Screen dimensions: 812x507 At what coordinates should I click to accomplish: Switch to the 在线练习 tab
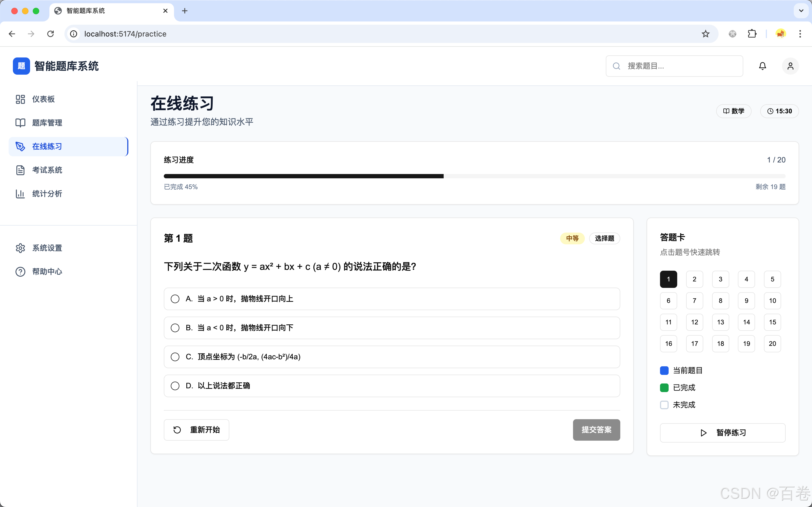tap(47, 147)
